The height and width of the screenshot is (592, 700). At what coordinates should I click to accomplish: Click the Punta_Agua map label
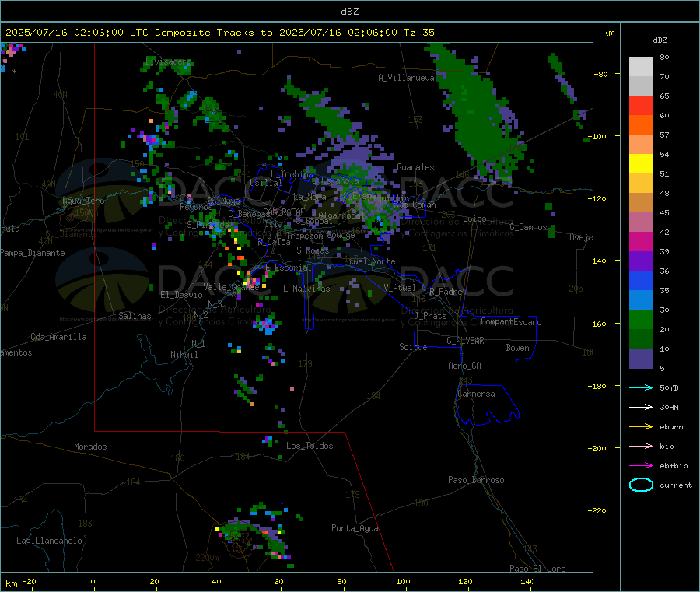tap(355, 528)
